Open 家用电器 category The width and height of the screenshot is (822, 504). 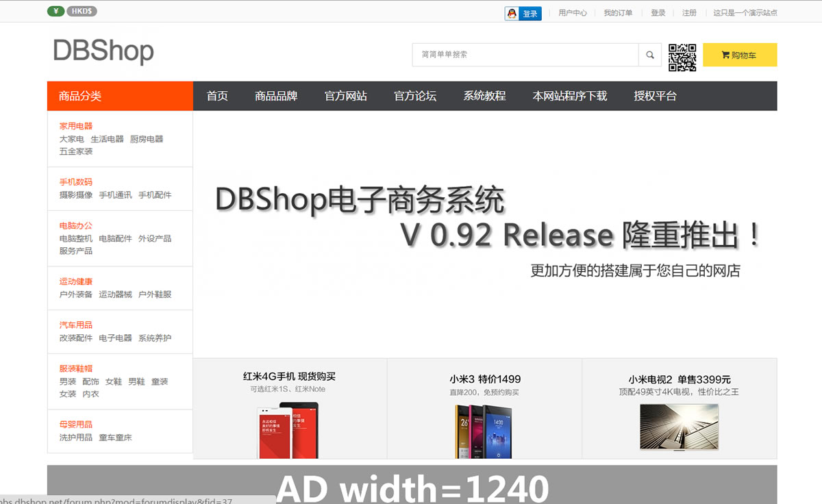(76, 126)
